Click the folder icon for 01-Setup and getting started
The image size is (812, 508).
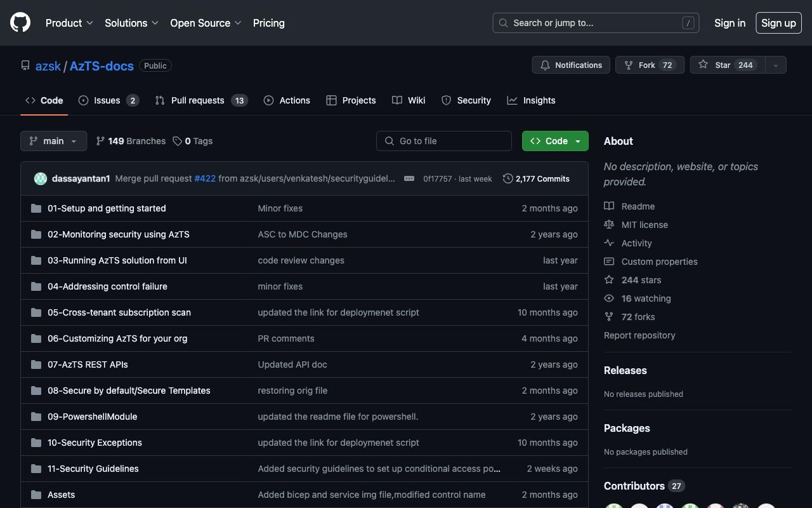pos(36,208)
